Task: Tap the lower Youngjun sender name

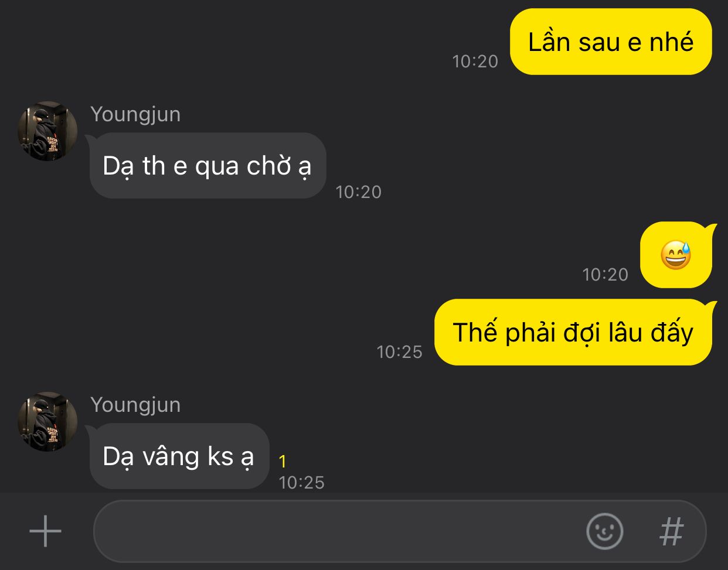Action: pyautogui.click(x=135, y=405)
